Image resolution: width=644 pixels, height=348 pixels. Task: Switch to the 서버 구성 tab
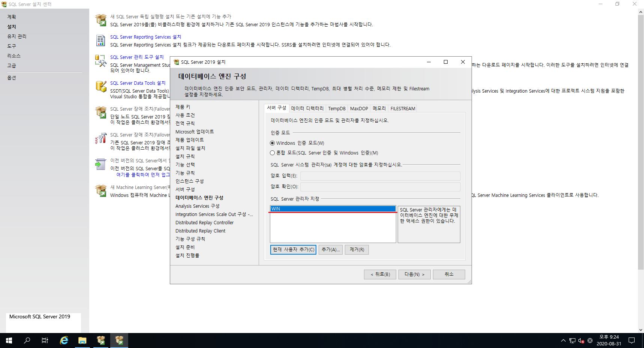pos(276,108)
